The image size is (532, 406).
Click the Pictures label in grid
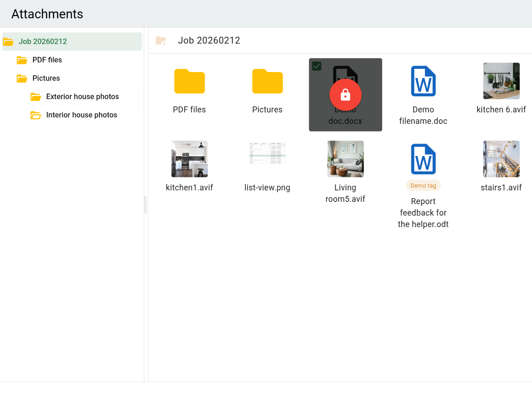click(x=267, y=109)
